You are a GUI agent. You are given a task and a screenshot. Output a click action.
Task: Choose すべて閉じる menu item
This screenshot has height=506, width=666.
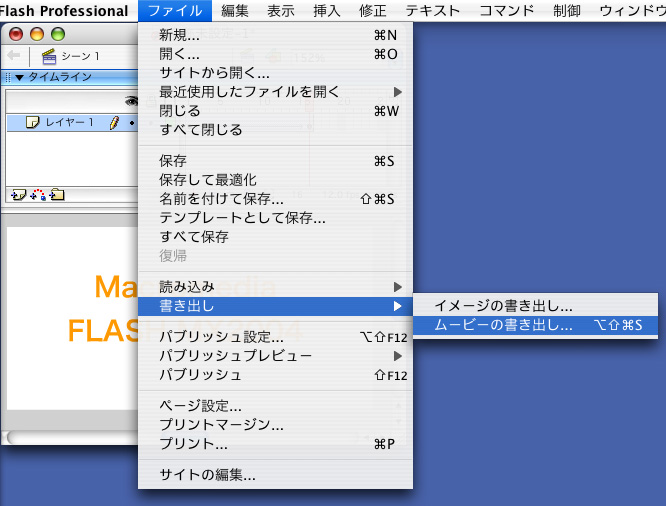[x=275, y=130]
